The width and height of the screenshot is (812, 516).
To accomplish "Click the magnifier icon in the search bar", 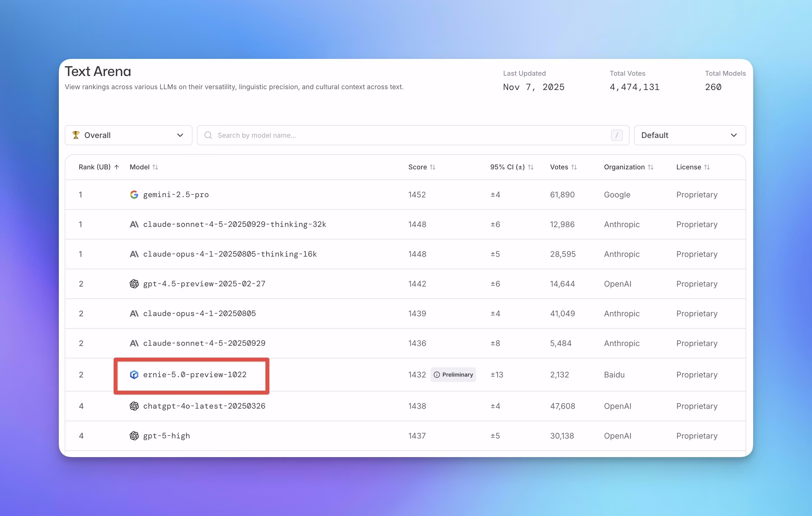I will click(208, 135).
